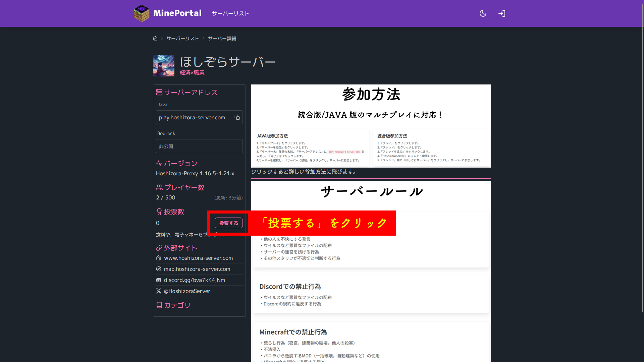Click the MinePortal cube logo
This screenshot has width=644, height=362.
(x=142, y=13)
